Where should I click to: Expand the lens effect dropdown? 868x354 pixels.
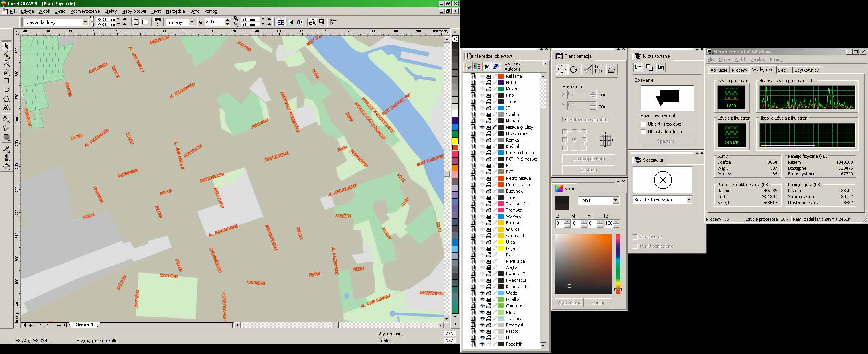click(x=689, y=200)
